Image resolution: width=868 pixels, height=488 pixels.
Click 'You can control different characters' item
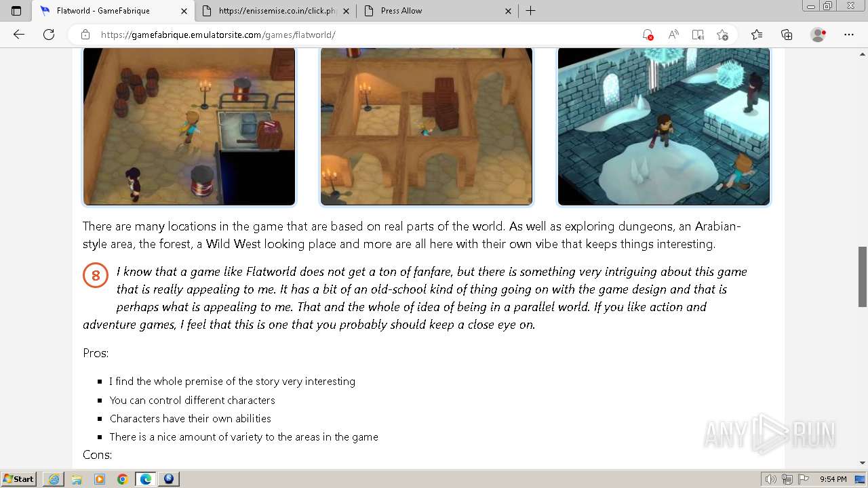192,400
